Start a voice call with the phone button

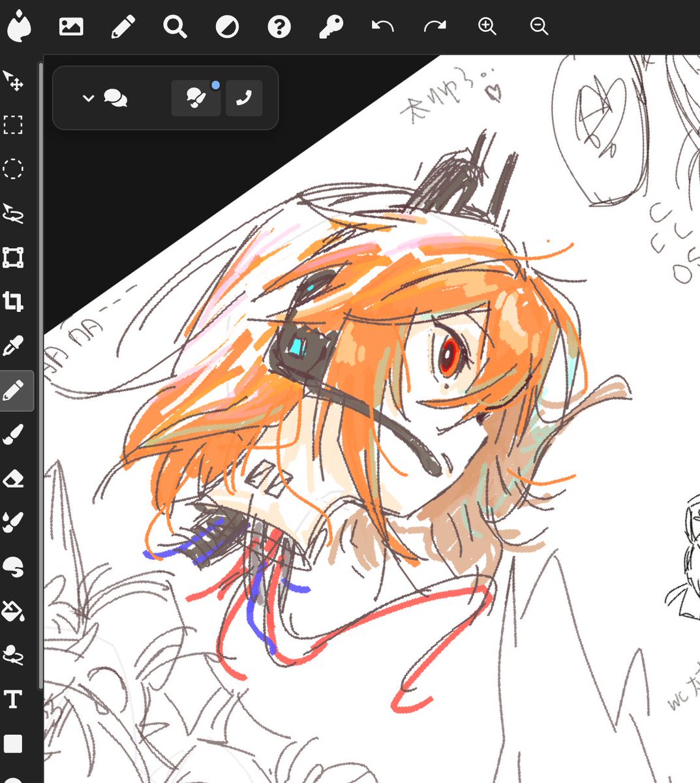(244, 99)
